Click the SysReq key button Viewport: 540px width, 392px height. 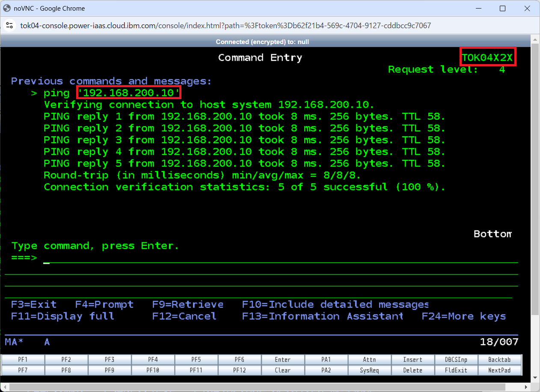369,370
